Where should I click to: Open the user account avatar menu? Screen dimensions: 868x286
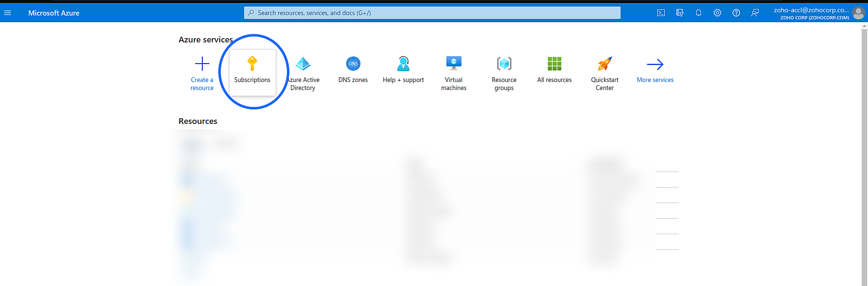(859, 13)
